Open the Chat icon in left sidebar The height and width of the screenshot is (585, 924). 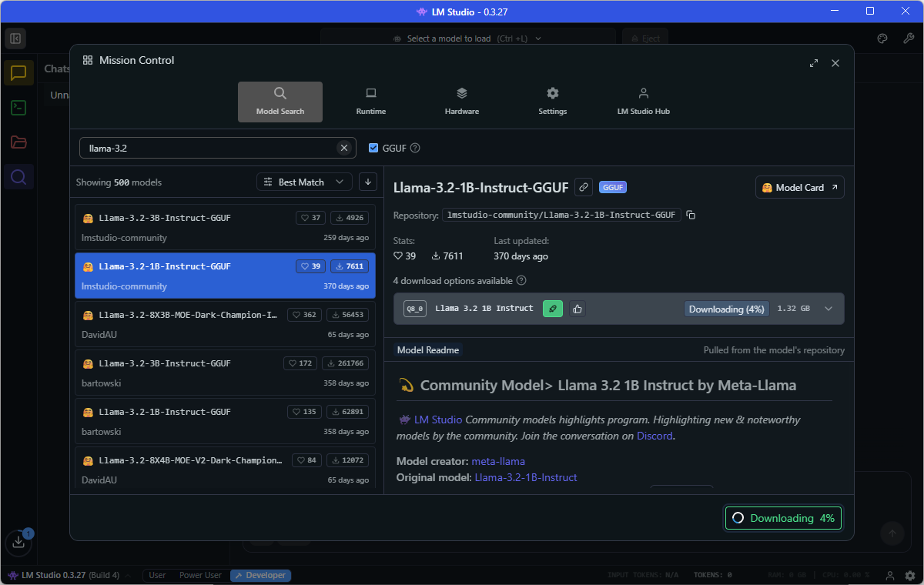tap(18, 73)
